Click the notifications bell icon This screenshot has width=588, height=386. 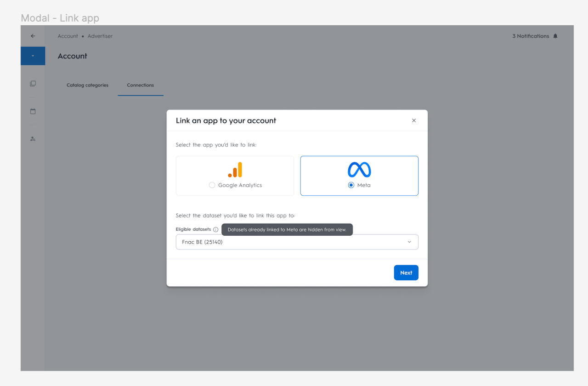tap(555, 36)
